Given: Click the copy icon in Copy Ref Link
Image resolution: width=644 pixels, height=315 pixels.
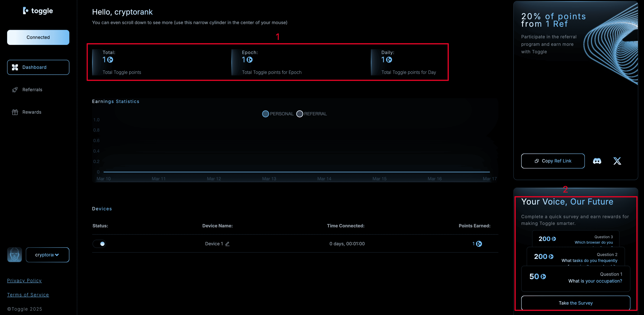Looking at the screenshot, I should [536, 161].
